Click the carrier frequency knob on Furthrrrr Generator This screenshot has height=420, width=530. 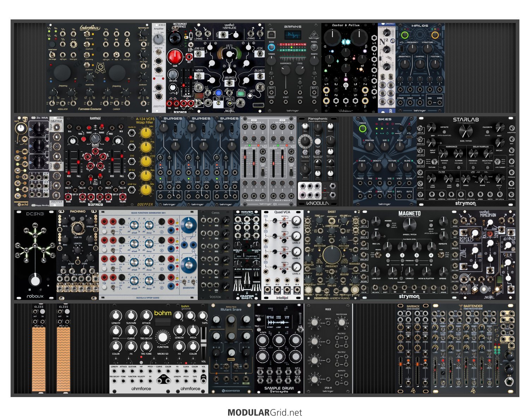[x=117, y=74]
